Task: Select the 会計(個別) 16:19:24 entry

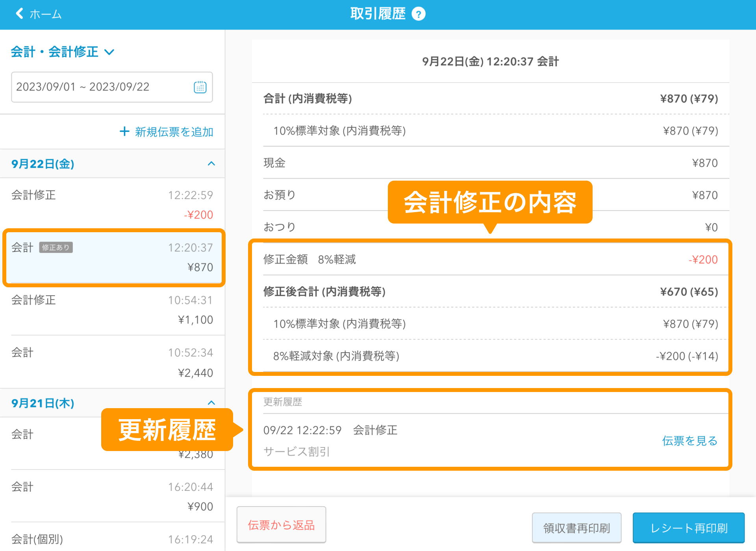Action: (x=112, y=539)
